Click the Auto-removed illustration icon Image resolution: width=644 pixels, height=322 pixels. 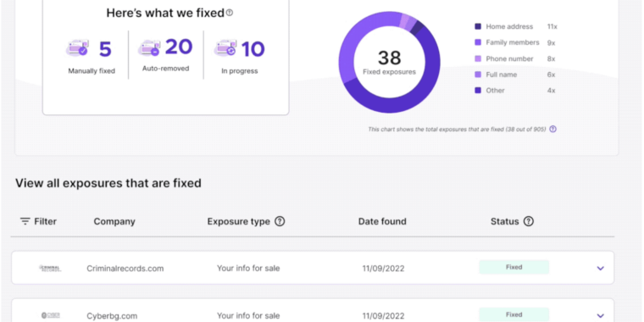pos(149,48)
